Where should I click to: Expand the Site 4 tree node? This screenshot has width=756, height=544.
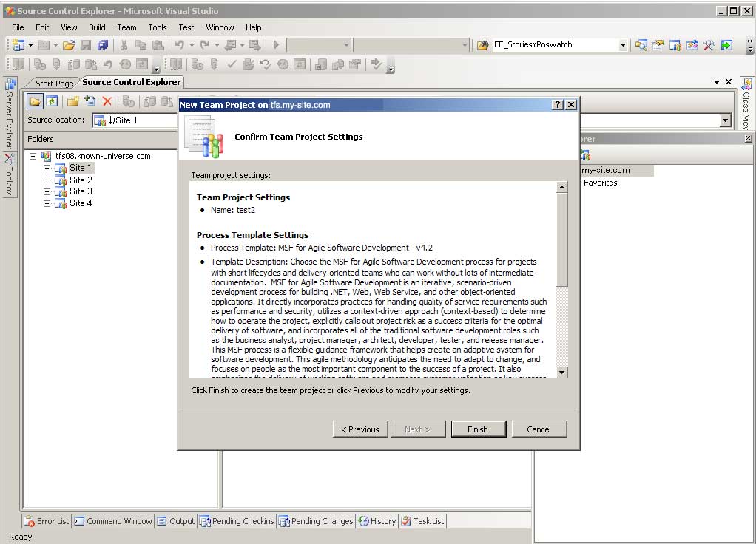pos(47,204)
